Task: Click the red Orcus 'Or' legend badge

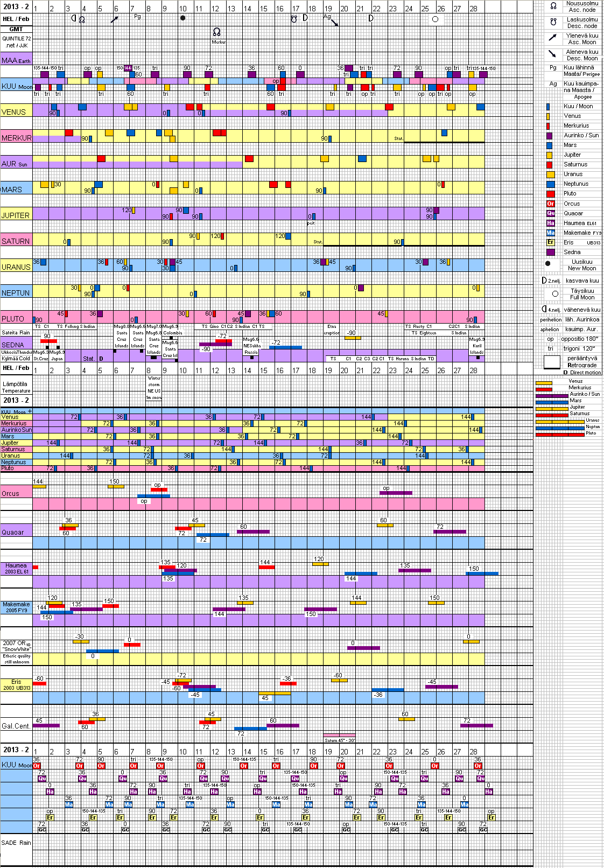Action: pyautogui.click(x=550, y=204)
